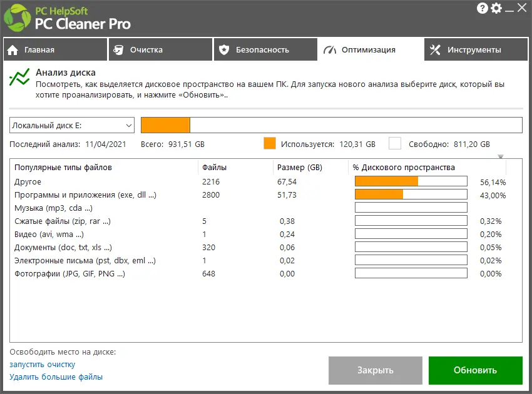The image size is (532, 394).
Task: Close the PC Cleaner Pro window
Action: [x=522, y=8]
